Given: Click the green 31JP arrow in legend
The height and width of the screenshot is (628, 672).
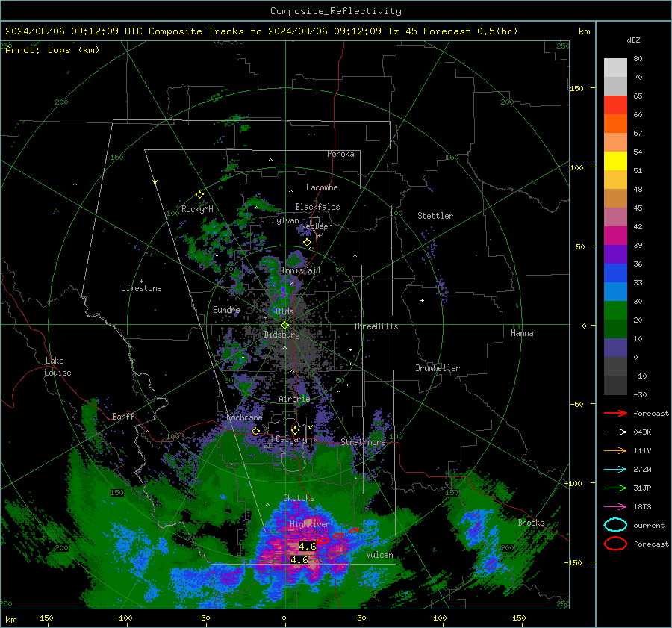Looking at the screenshot, I should (615, 488).
